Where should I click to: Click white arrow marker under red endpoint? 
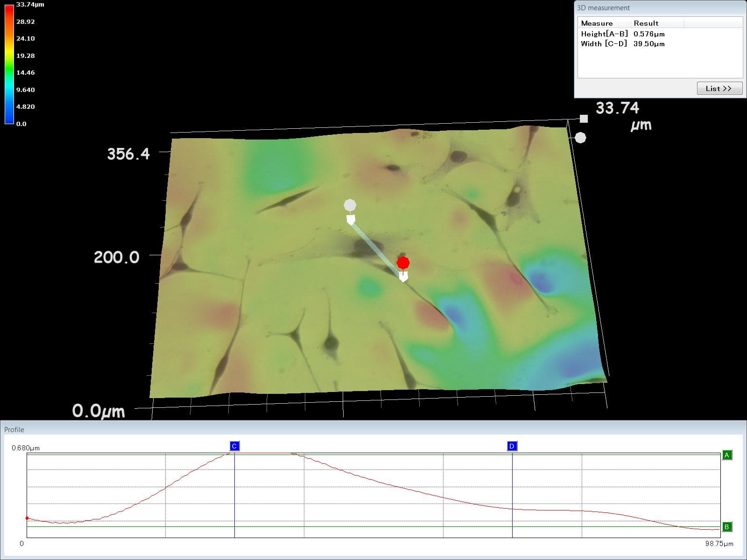pyautogui.click(x=403, y=277)
